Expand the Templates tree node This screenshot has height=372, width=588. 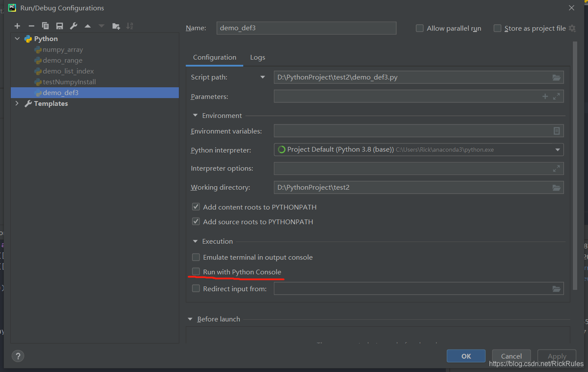click(x=17, y=104)
